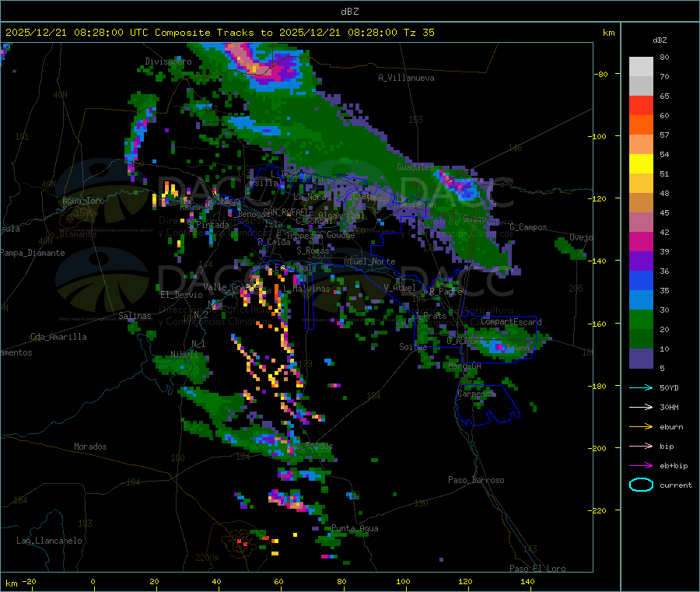
Task: Click the '30HM' legend label
Action: [669, 407]
